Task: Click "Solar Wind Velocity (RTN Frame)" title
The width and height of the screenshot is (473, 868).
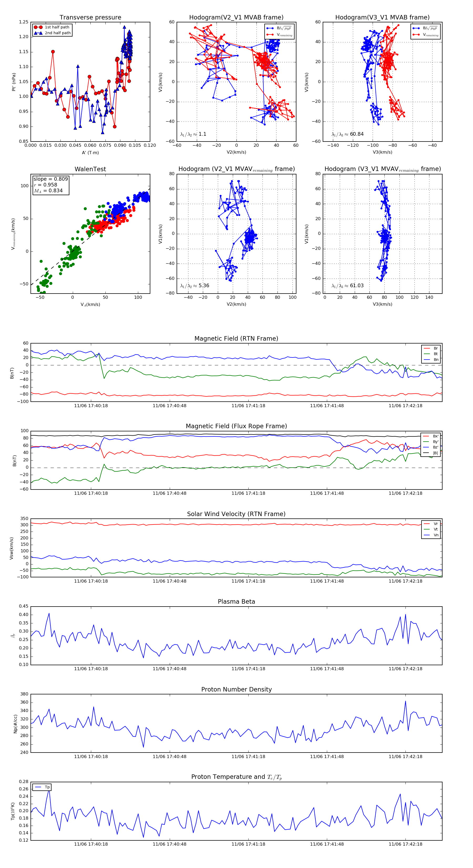Action: click(x=236, y=514)
